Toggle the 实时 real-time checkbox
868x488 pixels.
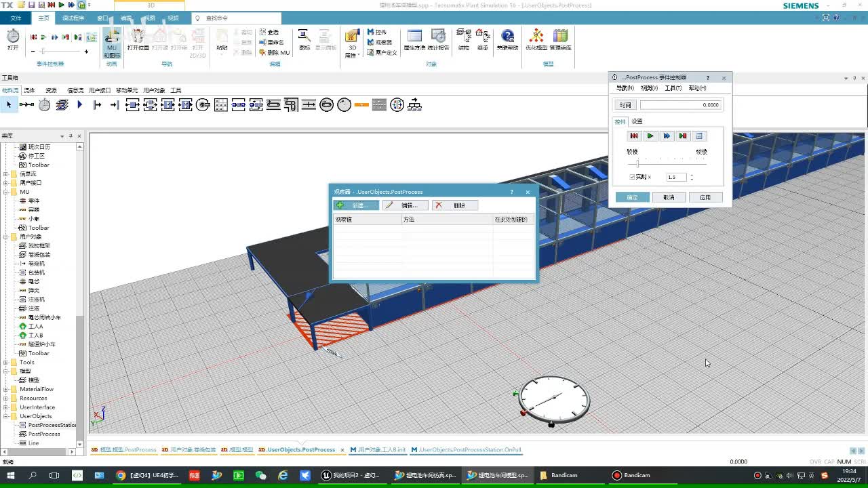click(x=633, y=177)
